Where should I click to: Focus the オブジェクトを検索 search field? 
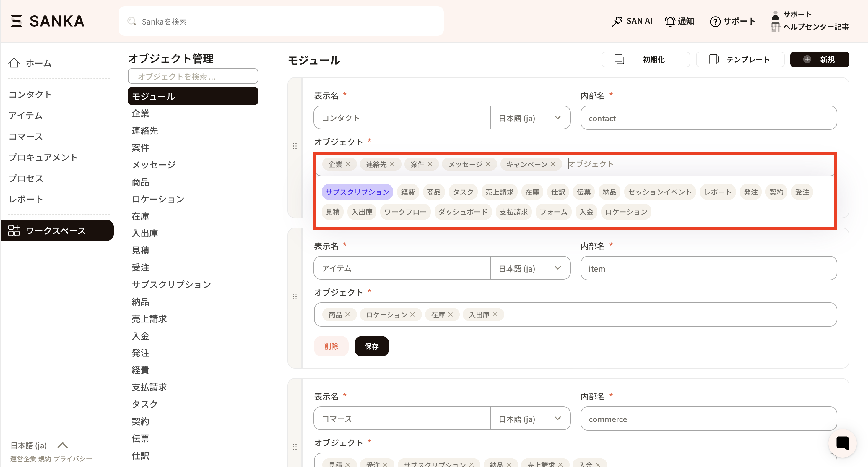pyautogui.click(x=193, y=76)
